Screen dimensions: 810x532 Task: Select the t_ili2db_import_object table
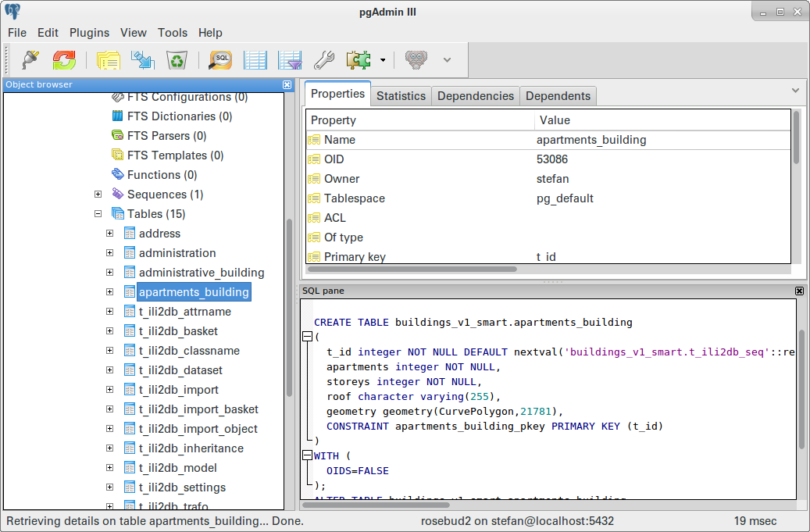click(198, 429)
